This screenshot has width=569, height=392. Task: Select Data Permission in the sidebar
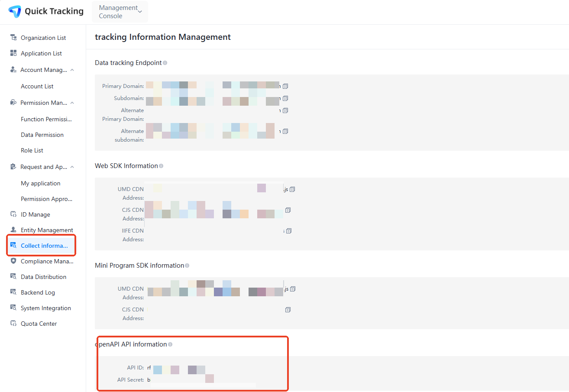42,135
